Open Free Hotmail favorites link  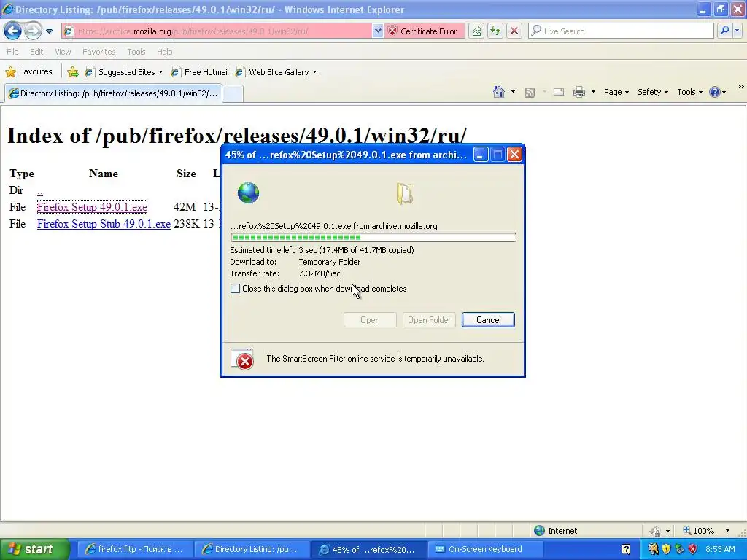pos(200,72)
